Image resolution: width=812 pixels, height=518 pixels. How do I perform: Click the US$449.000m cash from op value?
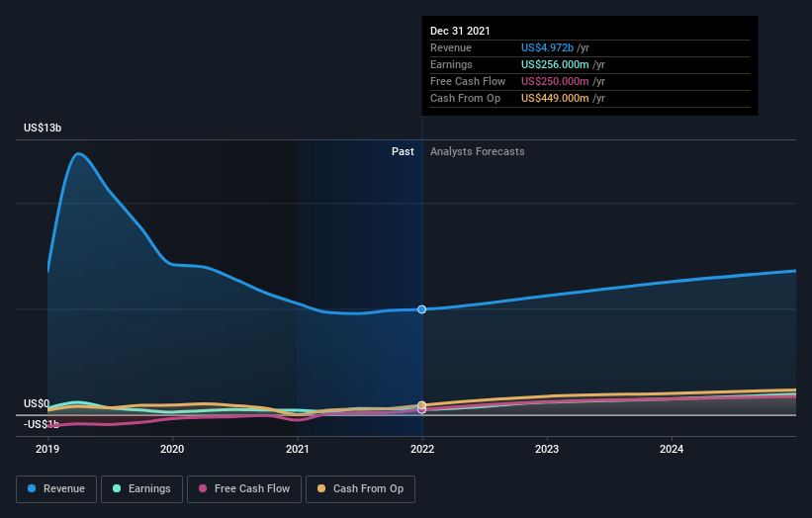pos(555,98)
